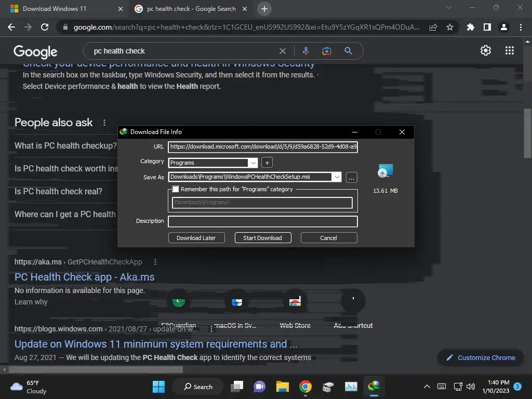The image size is (532, 399).
Task: Click the Description input field
Action: pyautogui.click(x=263, y=221)
